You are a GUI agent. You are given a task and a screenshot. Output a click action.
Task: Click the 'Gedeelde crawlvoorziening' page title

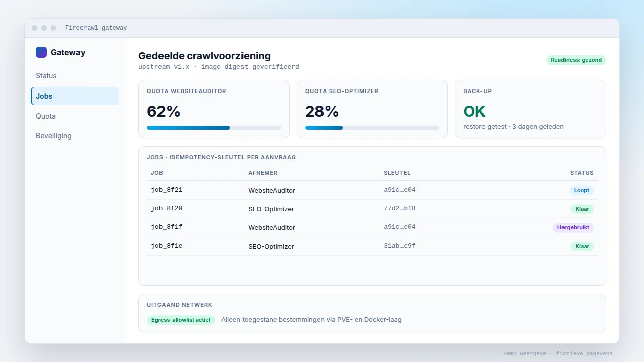pos(204,56)
